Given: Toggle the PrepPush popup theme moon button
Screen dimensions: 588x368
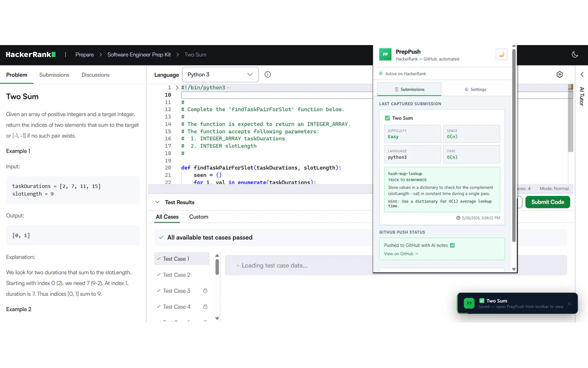Looking at the screenshot, I should 501,54.
